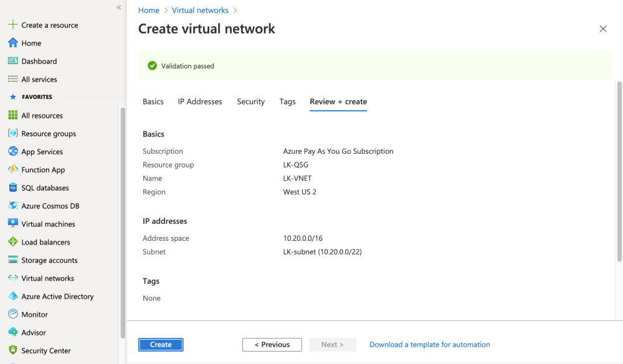
Task: Open the Dashboard icon in sidebar
Action: point(12,61)
